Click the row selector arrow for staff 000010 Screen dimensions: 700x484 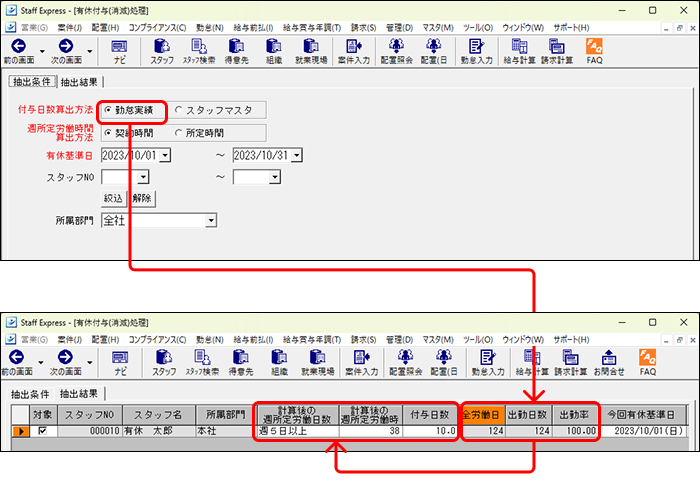(x=21, y=431)
